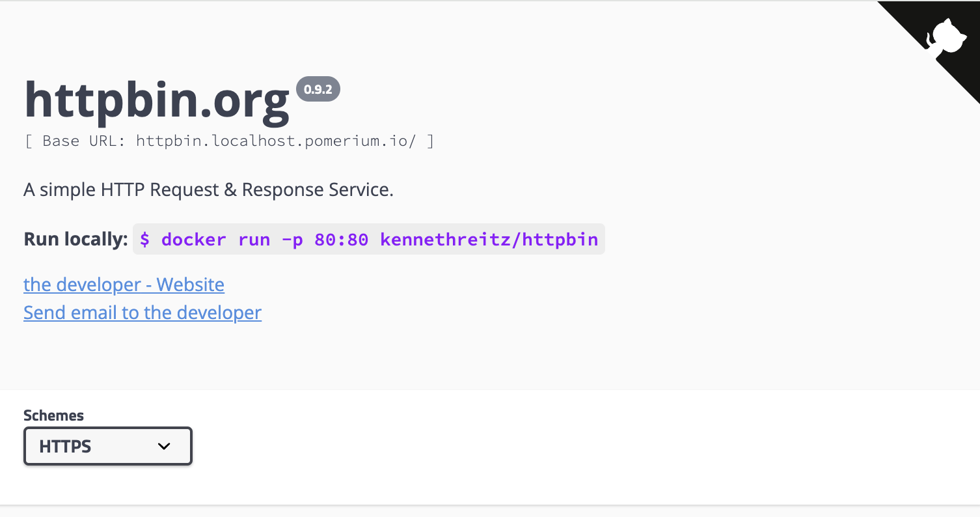Expand the scheme selection combo box
Viewport: 980px width, 517px height.
coord(107,446)
